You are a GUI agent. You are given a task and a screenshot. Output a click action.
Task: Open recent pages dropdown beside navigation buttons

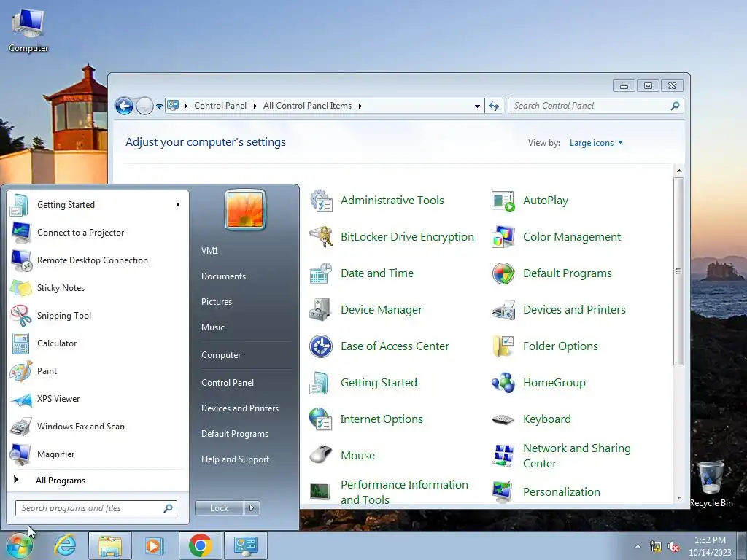159,106
